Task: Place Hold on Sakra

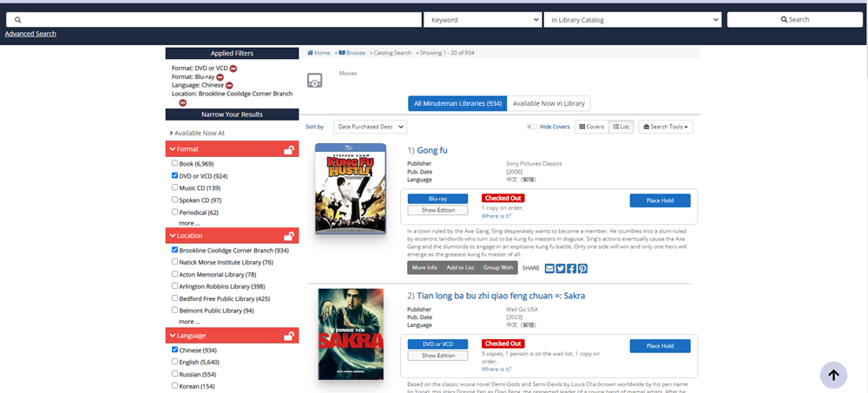Action: click(660, 346)
